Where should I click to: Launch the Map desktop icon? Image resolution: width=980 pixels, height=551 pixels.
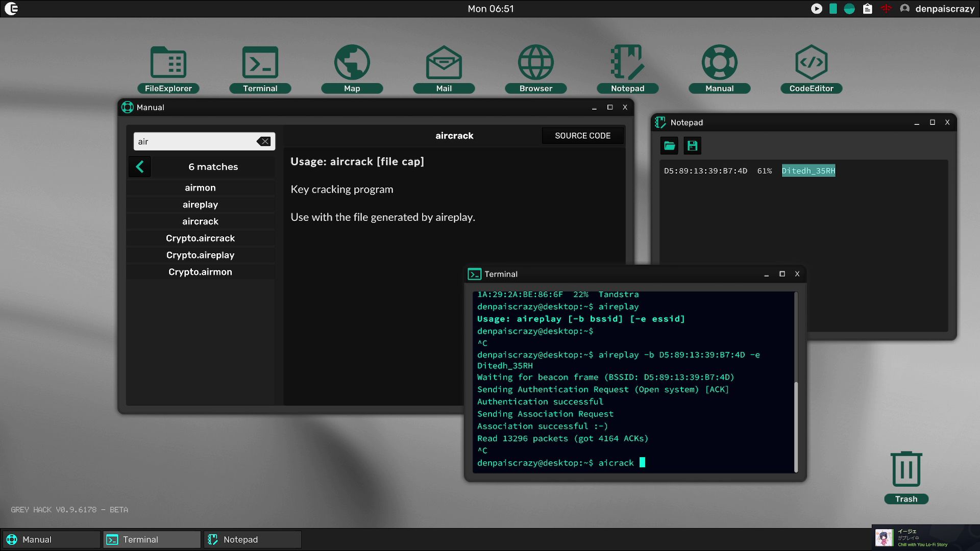352,63
